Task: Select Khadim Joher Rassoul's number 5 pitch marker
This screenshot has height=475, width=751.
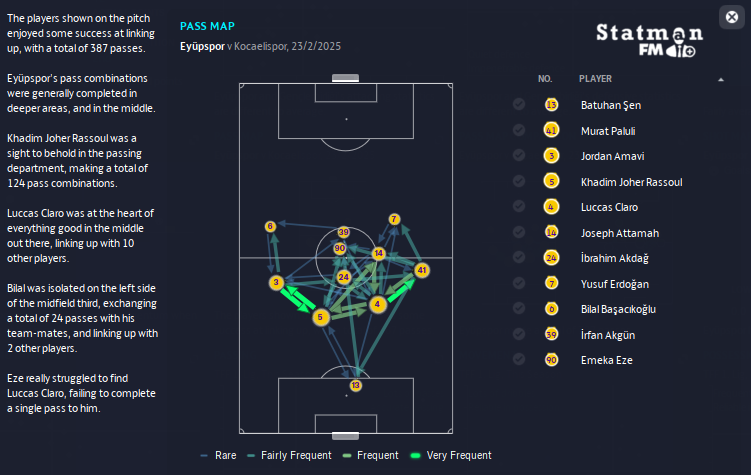Action: (320, 317)
